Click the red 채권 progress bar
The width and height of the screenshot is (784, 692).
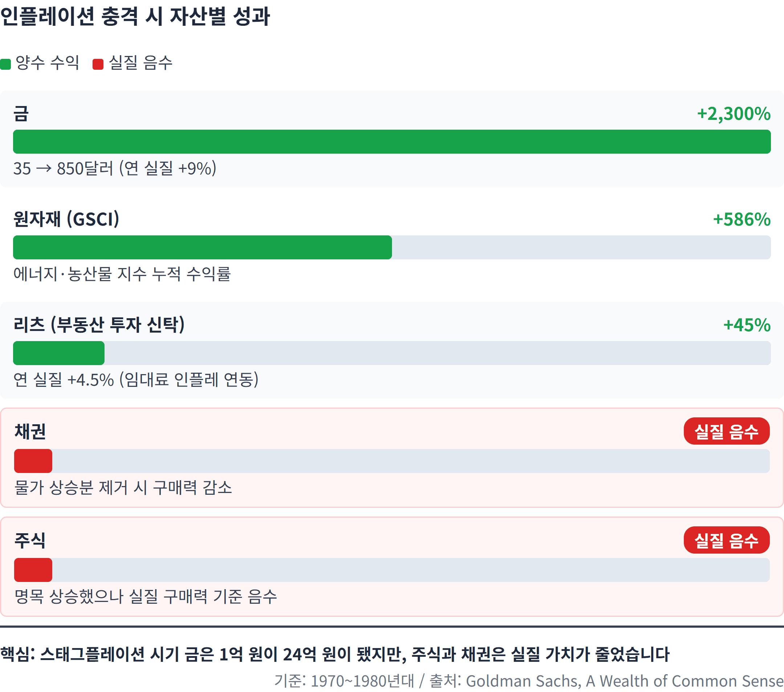33,461
